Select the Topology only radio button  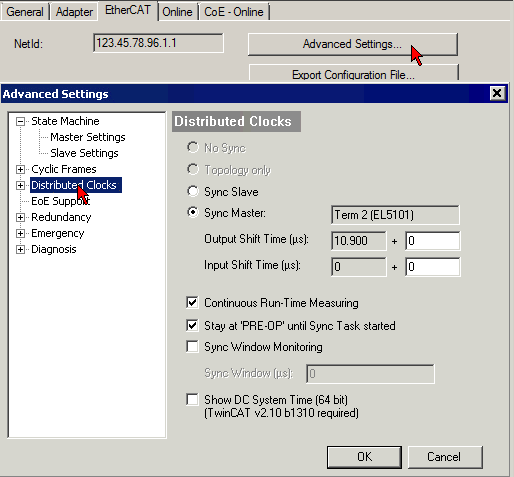[193, 169]
